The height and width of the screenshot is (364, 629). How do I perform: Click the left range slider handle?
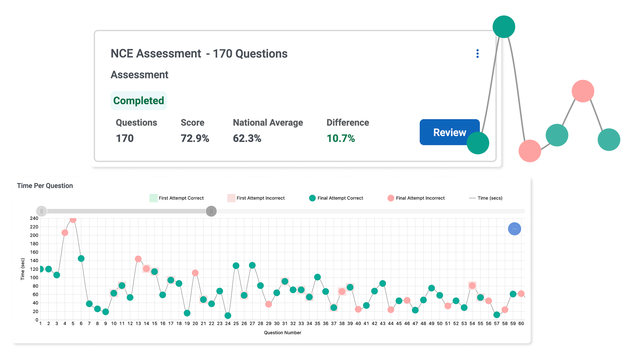click(x=42, y=211)
